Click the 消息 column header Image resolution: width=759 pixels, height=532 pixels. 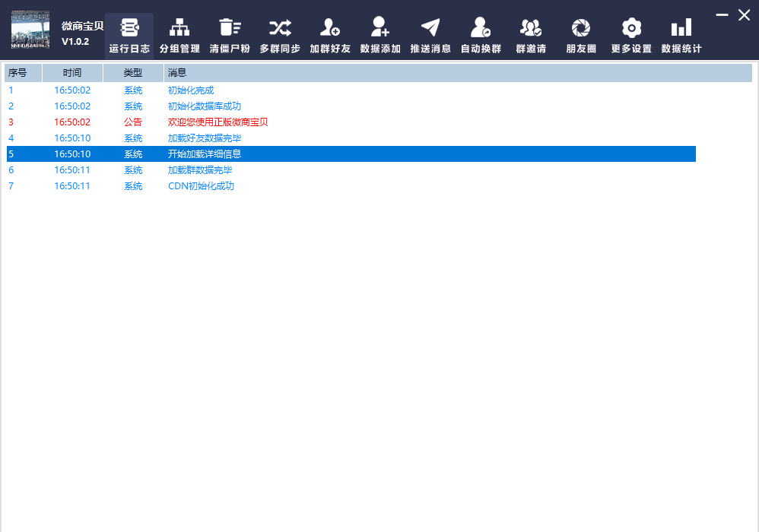coord(456,73)
